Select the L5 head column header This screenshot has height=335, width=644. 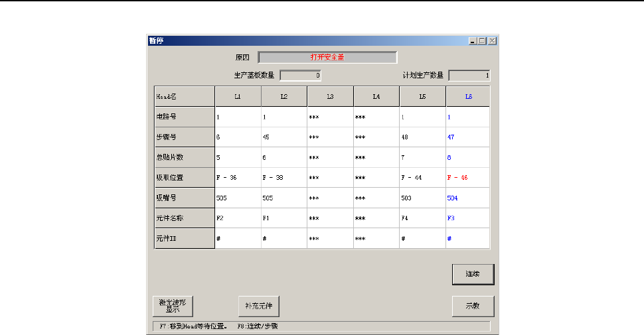pos(422,96)
